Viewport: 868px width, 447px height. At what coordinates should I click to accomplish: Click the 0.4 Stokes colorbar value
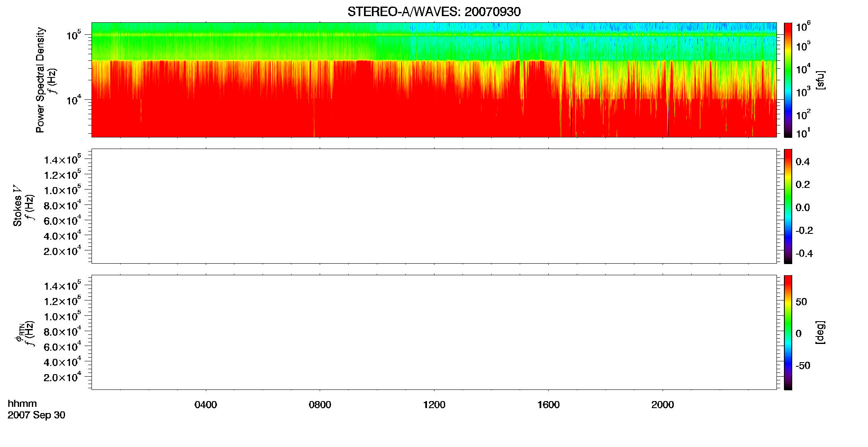[x=803, y=162]
